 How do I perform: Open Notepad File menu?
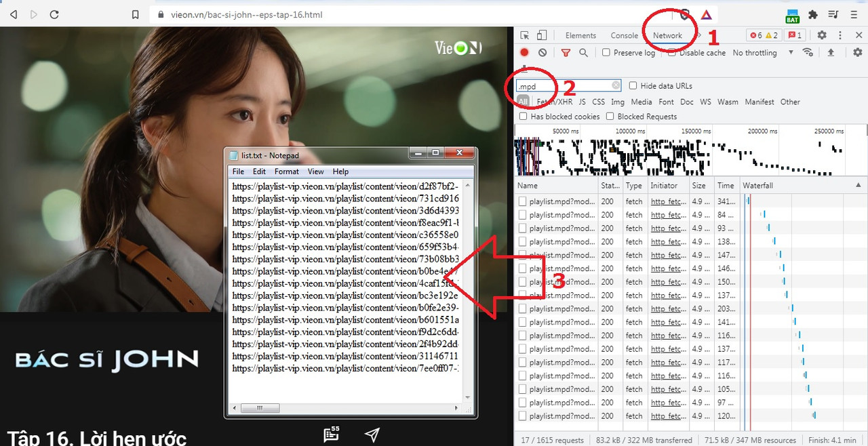[238, 171]
